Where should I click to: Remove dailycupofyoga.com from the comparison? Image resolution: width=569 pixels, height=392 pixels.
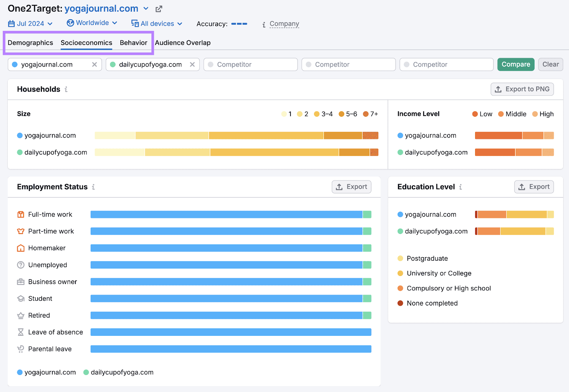192,64
